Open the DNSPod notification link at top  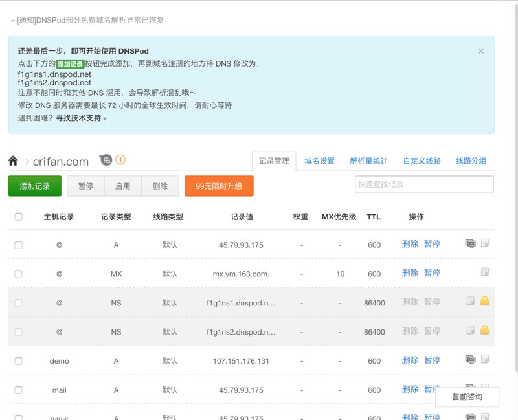tap(90, 20)
